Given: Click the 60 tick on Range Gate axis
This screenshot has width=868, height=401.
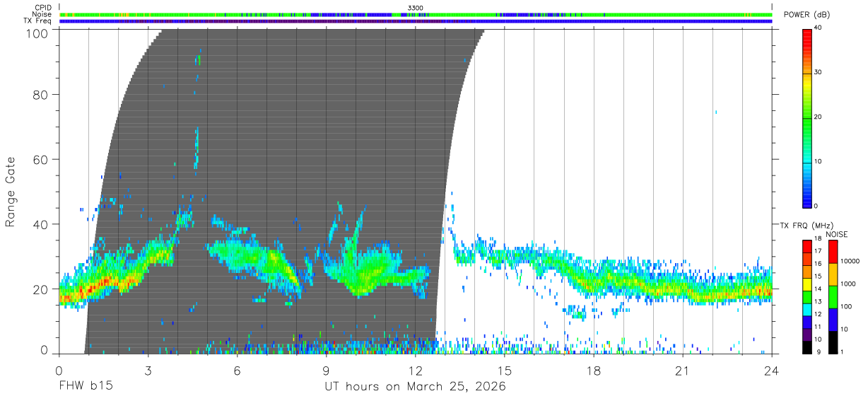Looking at the screenshot, I should [40, 159].
